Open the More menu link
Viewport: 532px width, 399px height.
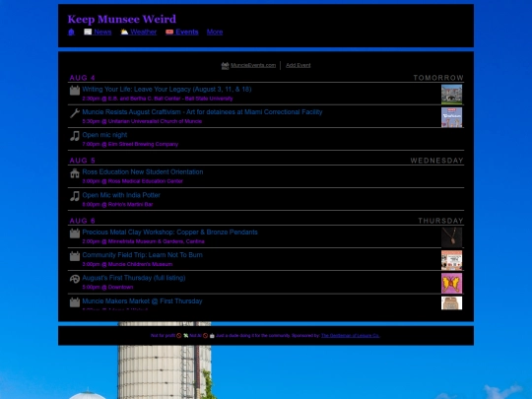tap(215, 32)
